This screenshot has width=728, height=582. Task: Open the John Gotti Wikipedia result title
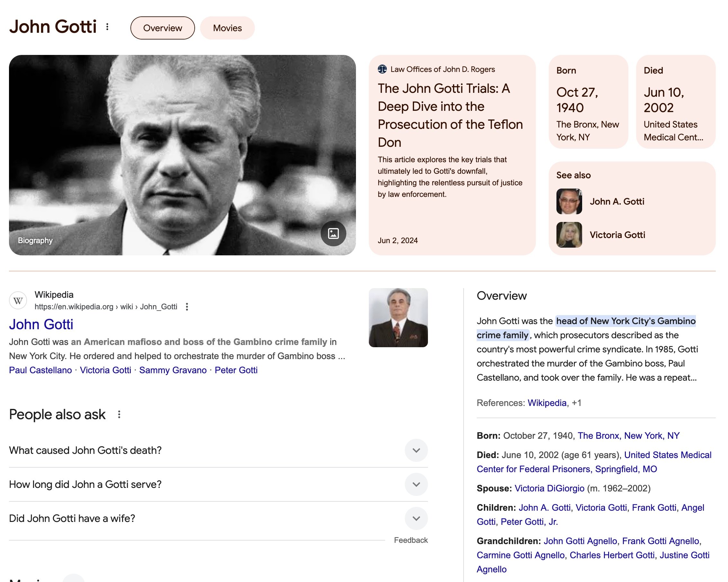(x=41, y=324)
